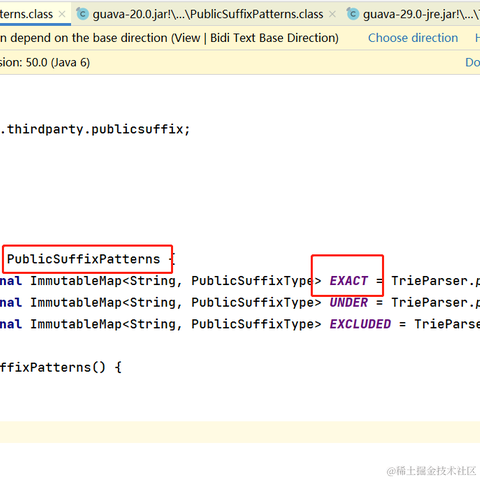Click TrieParser on the EXACT line

click(x=430, y=281)
